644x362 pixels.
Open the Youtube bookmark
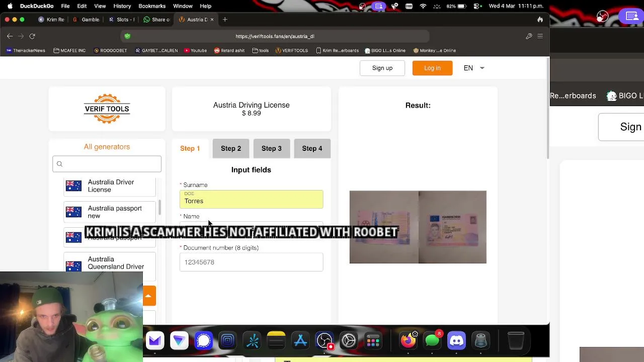pos(195,50)
